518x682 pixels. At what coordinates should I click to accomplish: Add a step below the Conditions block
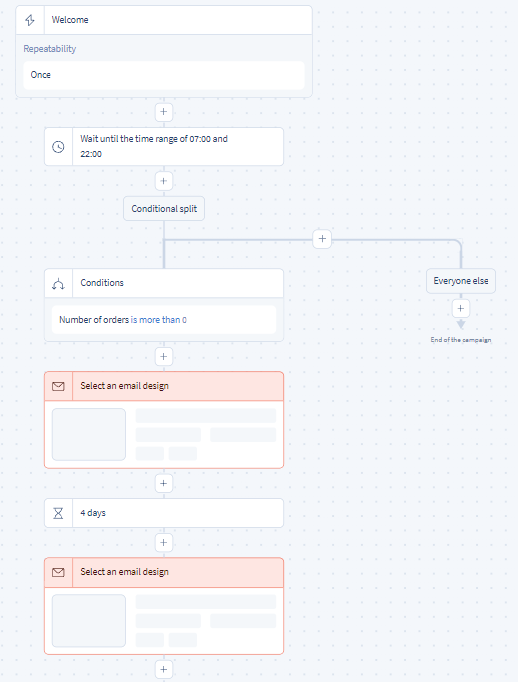click(x=164, y=357)
